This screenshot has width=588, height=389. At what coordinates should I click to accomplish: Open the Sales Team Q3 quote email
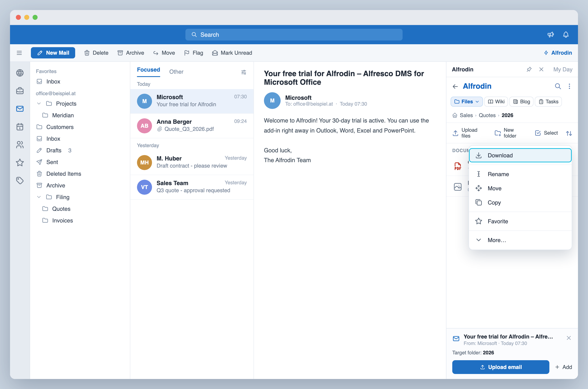pos(192,187)
